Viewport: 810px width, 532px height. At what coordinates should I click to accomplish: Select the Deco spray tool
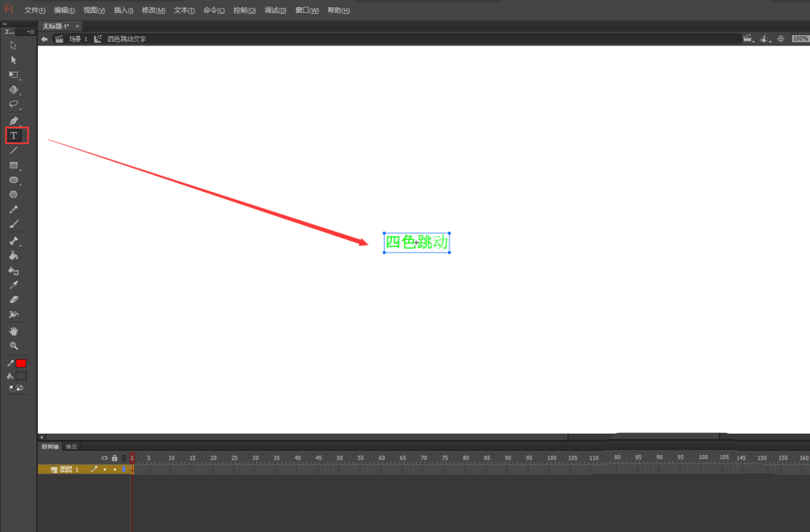pyautogui.click(x=14, y=314)
